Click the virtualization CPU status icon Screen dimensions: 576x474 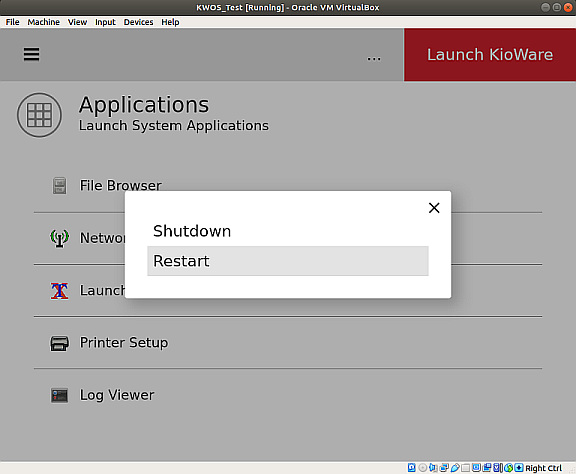pyautogui.click(x=497, y=468)
